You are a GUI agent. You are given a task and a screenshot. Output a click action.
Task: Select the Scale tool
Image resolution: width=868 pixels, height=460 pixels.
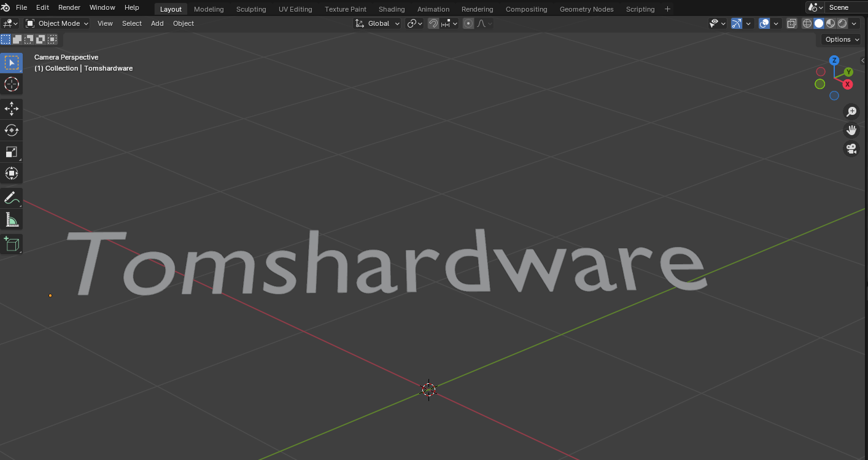tap(11, 152)
